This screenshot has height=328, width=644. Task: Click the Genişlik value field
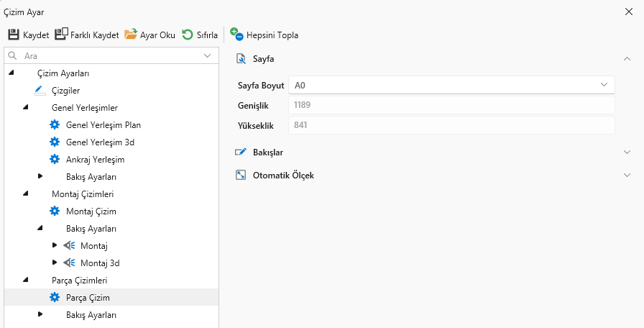(x=451, y=105)
